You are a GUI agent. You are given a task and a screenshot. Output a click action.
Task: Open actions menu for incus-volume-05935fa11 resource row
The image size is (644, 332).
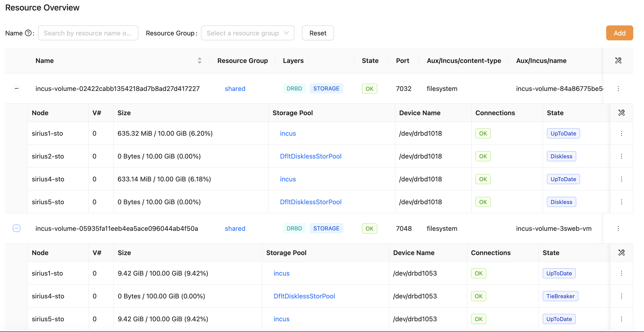pos(618,228)
